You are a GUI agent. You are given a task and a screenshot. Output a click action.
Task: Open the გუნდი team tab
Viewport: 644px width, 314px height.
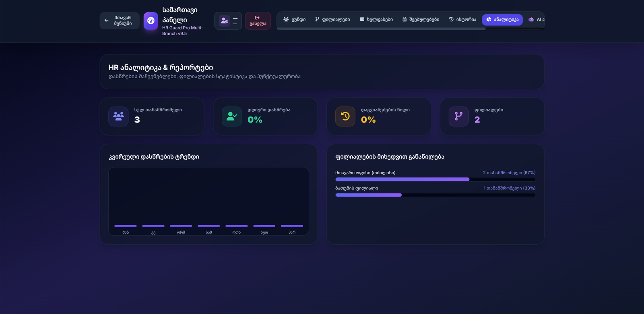pyautogui.click(x=294, y=19)
